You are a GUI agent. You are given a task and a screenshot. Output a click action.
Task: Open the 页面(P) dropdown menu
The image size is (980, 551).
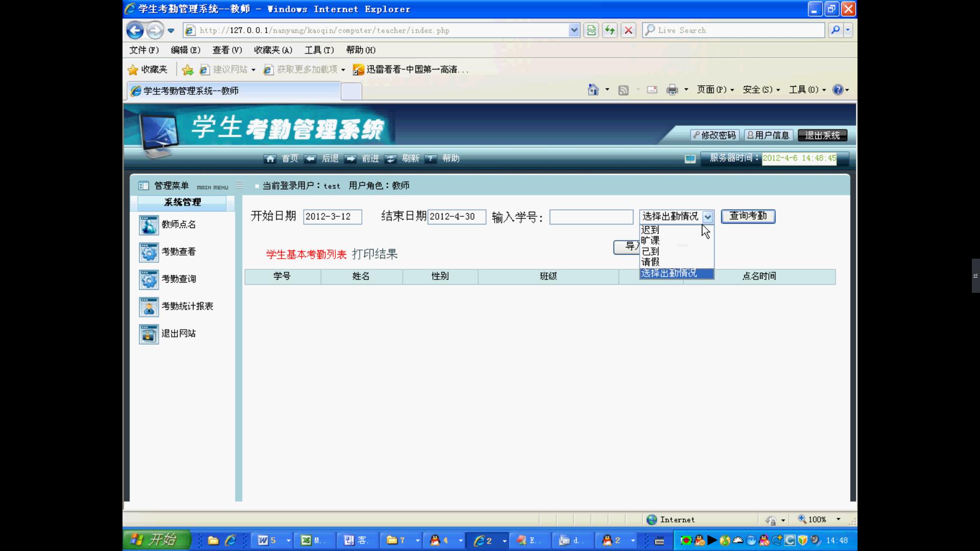coord(716,90)
